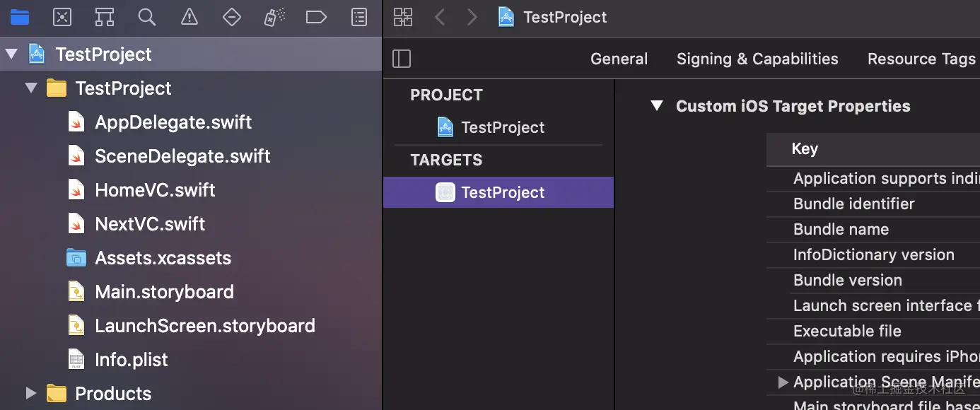The width and height of the screenshot is (980, 410).
Task: Select the TestProject source control icon
Action: (x=62, y=16)
